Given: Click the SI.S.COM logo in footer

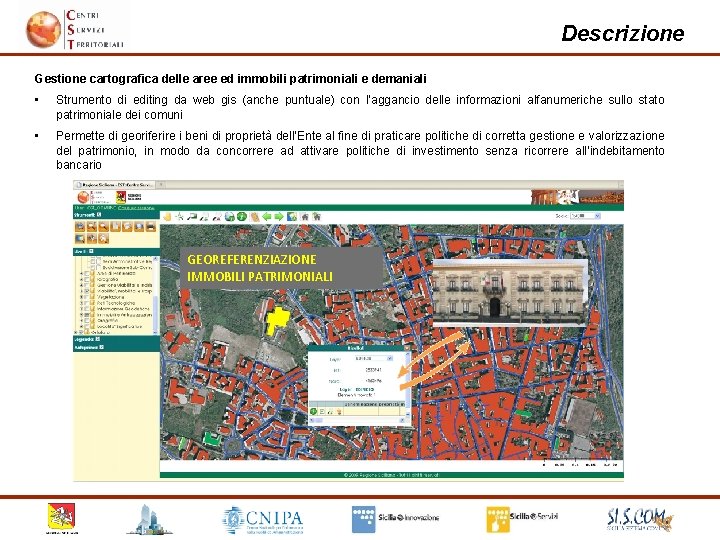Looking at the screenshot, I should click(640, 519).
